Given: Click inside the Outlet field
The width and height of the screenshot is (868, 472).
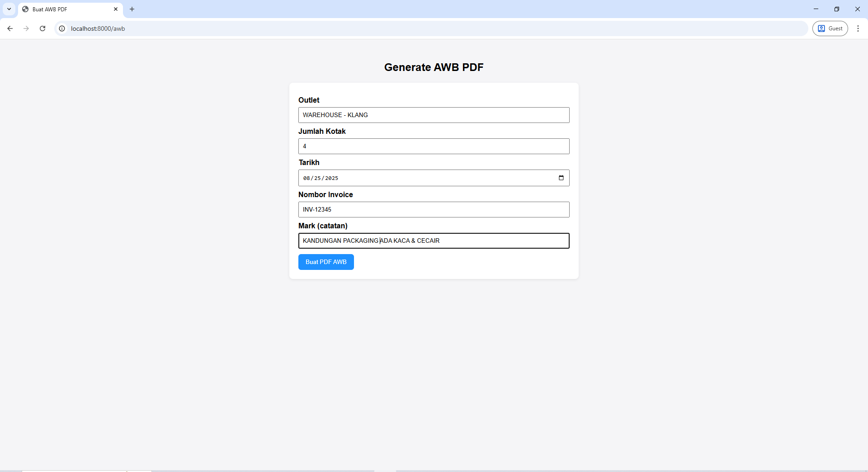Looking at the screenshot, I should coord(434,115).
